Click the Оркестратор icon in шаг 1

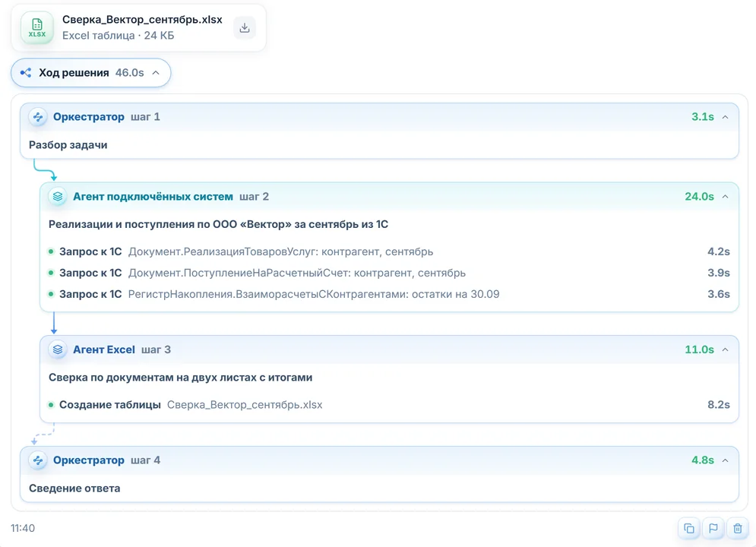pos(37,117)
